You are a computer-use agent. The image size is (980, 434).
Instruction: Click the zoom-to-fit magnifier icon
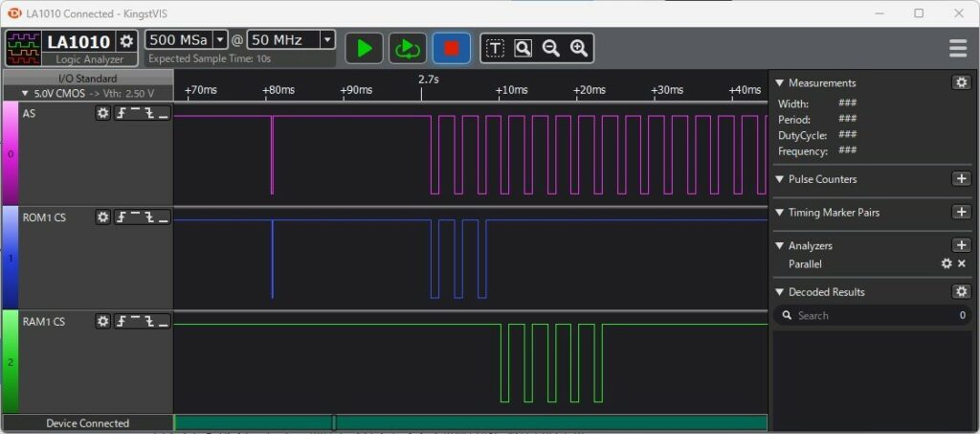[x=523, y=48]
